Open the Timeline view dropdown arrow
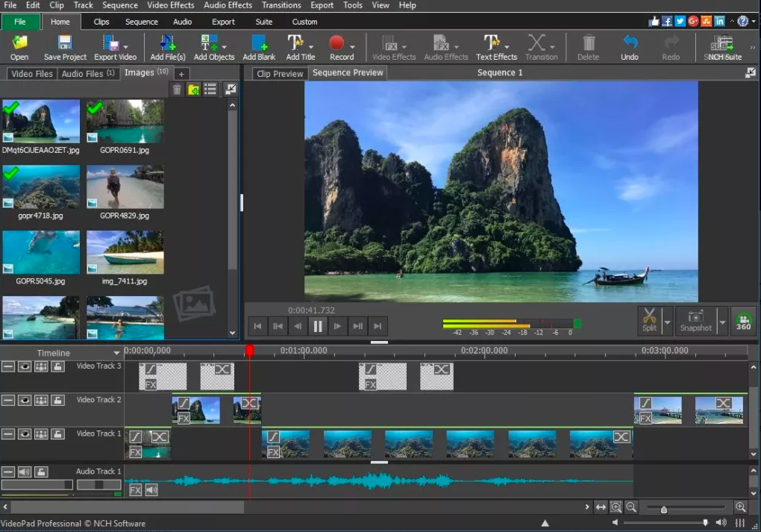Viewport: 761px width, 532px height. pyautogui.click(x=117, y=352)
